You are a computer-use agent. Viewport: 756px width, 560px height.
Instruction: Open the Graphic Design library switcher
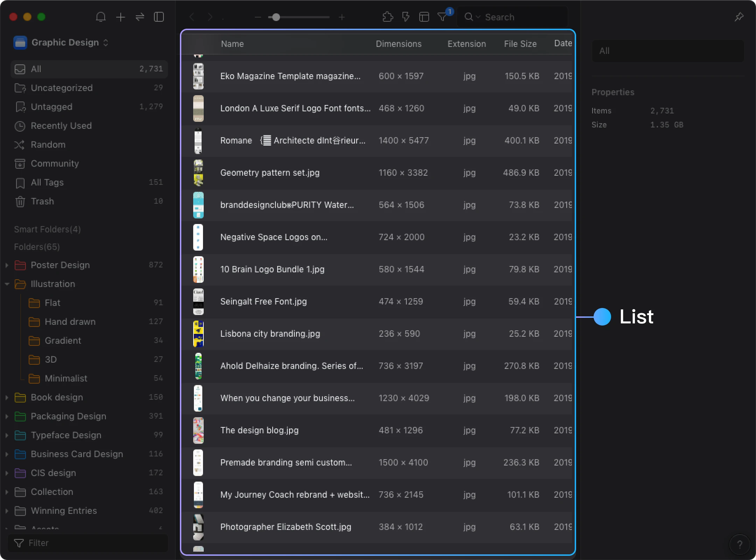point(61,42)
